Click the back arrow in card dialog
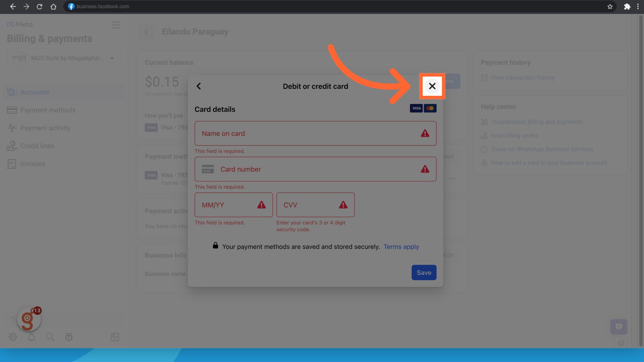Viewport: 644px width, 362px height. pos(199,86)
